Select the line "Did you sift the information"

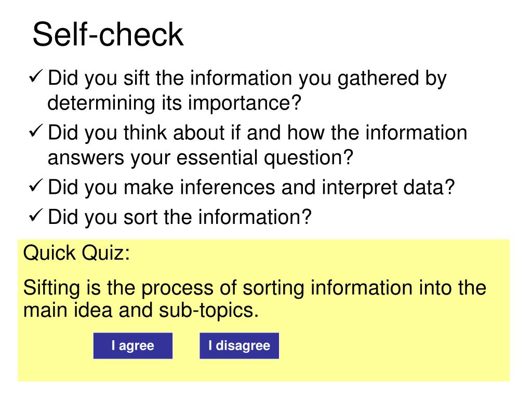(x=247, y=79)
